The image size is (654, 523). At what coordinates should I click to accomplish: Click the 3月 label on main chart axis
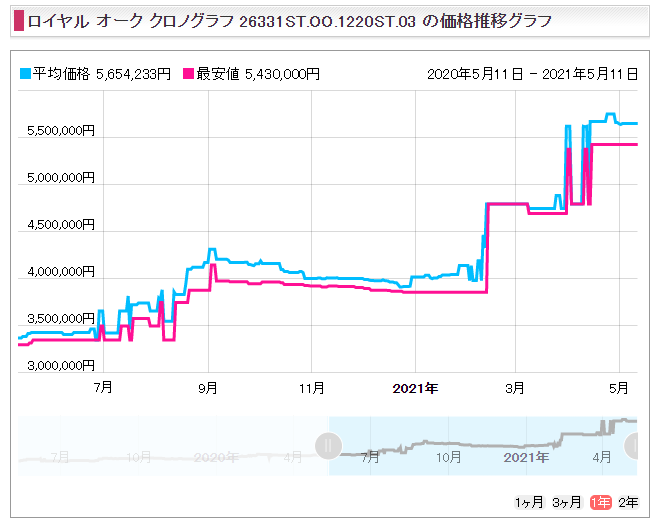[x=515, y=388]
